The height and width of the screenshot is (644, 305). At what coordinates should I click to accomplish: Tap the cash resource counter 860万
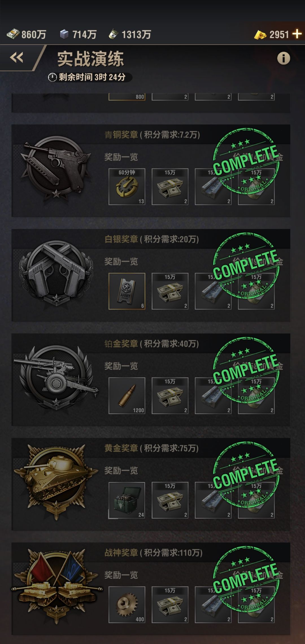(x=26, y=34)
